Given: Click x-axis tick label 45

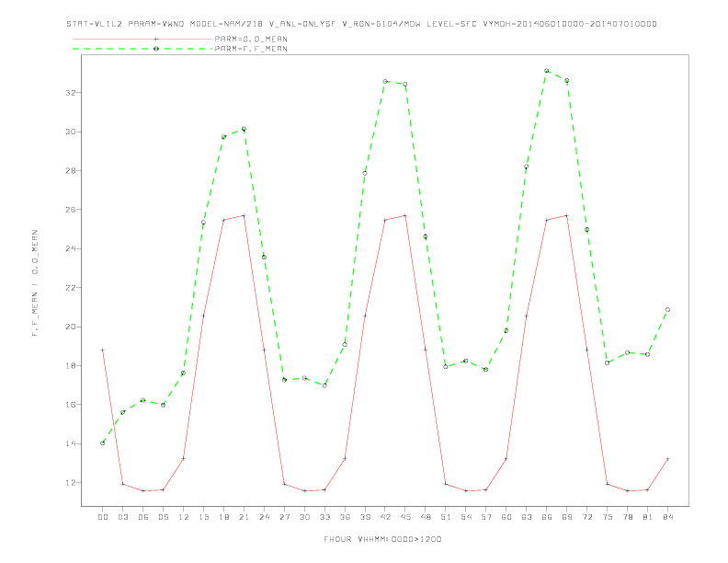Looking at the screenshot, I should coord(405,517).
